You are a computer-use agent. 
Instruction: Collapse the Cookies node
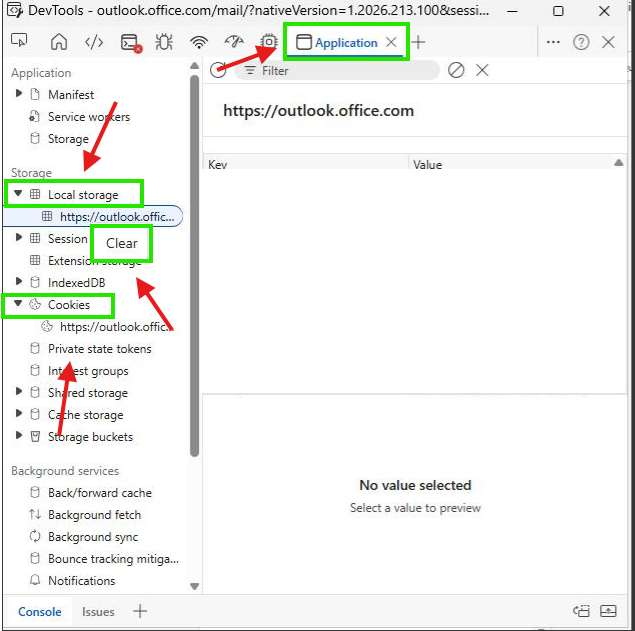[18, 303]
